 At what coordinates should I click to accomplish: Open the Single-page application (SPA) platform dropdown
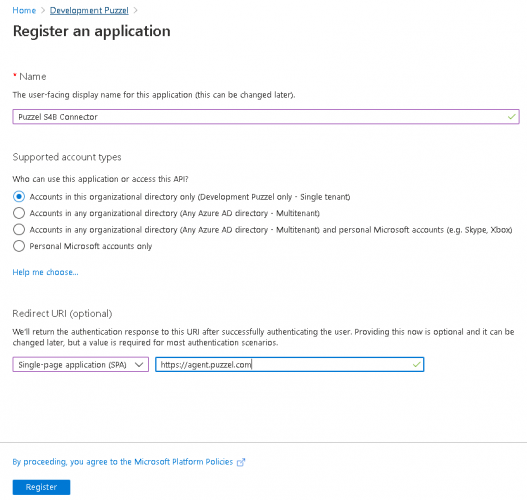click(81, 364)
